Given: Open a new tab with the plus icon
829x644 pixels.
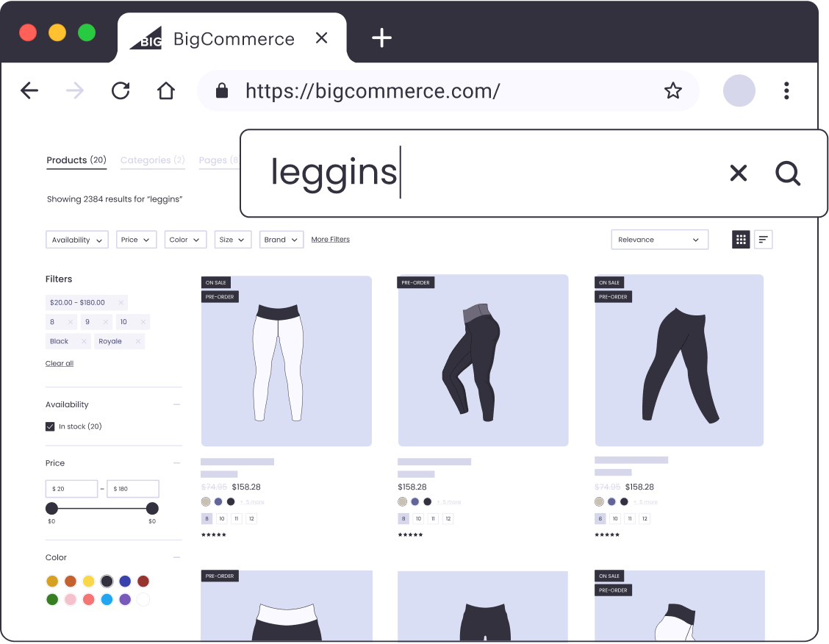Looking at the screenshot, I should (x=381, y=38).
